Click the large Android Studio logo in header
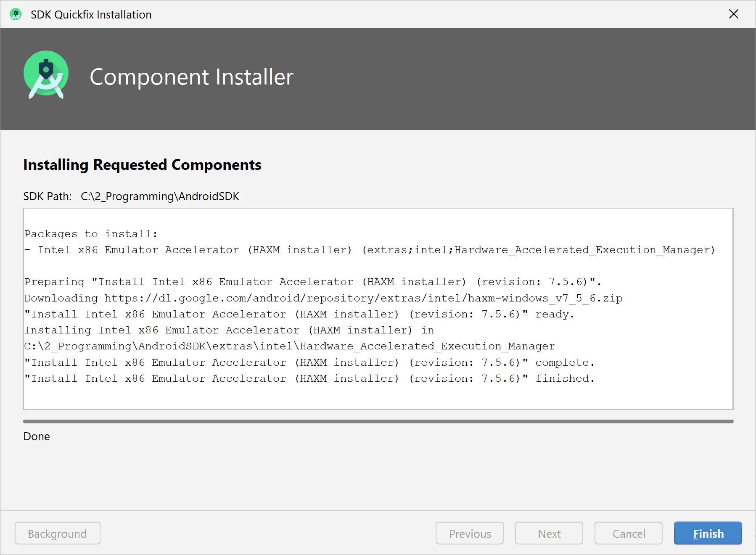 46,75
